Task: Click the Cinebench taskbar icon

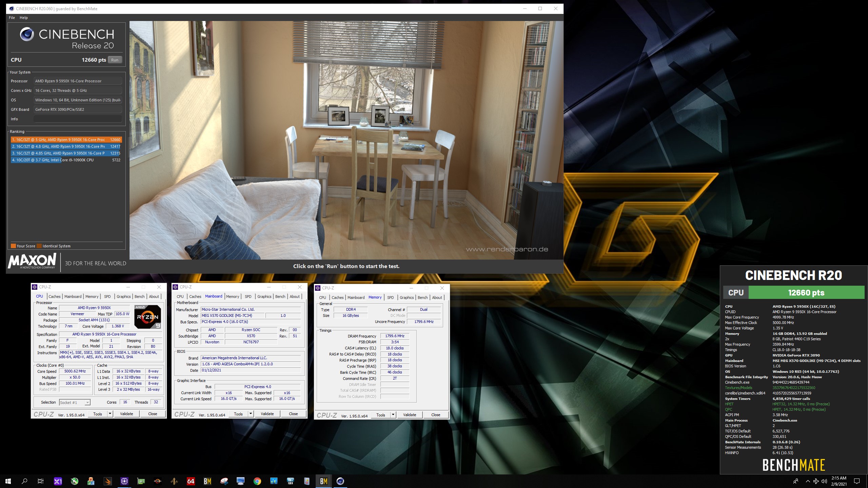Action: [340, 481]
